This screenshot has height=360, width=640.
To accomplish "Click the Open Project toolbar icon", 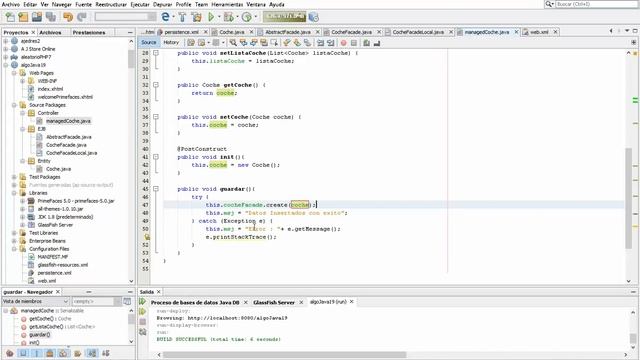I will 37,17.
